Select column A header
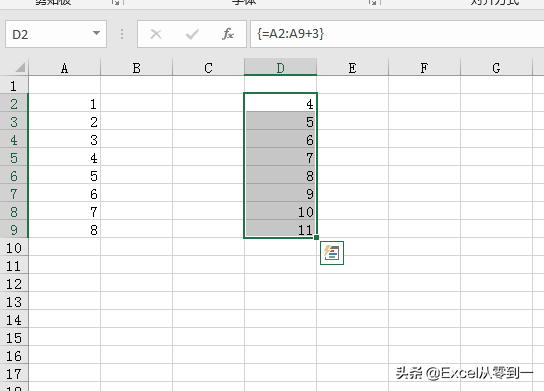The height and width of the screenshot is (391, 544). 65,67
